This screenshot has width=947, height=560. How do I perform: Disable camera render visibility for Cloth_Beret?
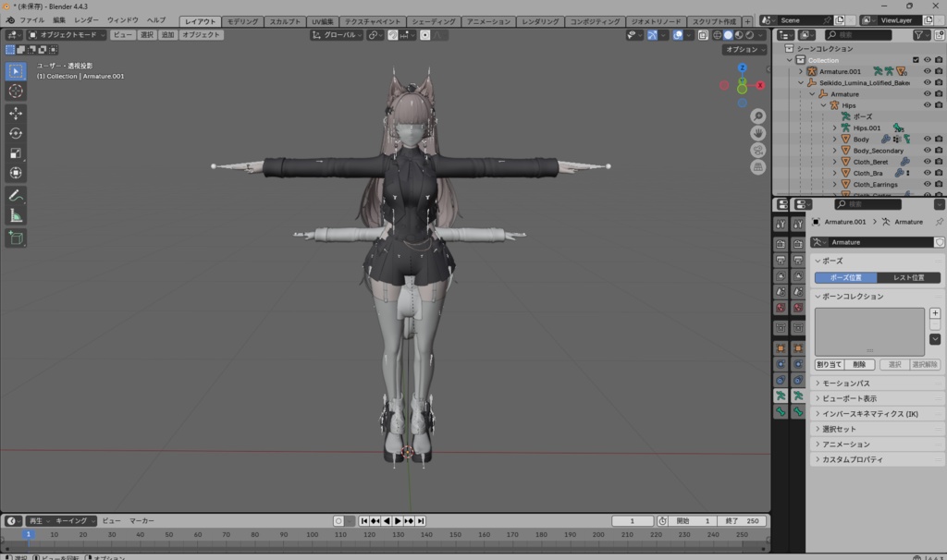click(x=938, y=161)
